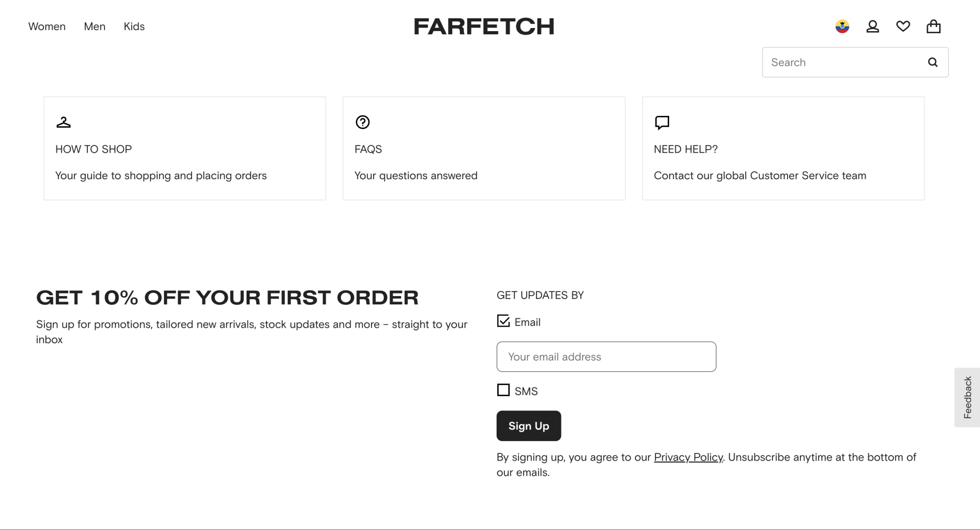Screen dimensions: 980x530
Task: Open the Privacy Policy link
Action: point(688,457)
